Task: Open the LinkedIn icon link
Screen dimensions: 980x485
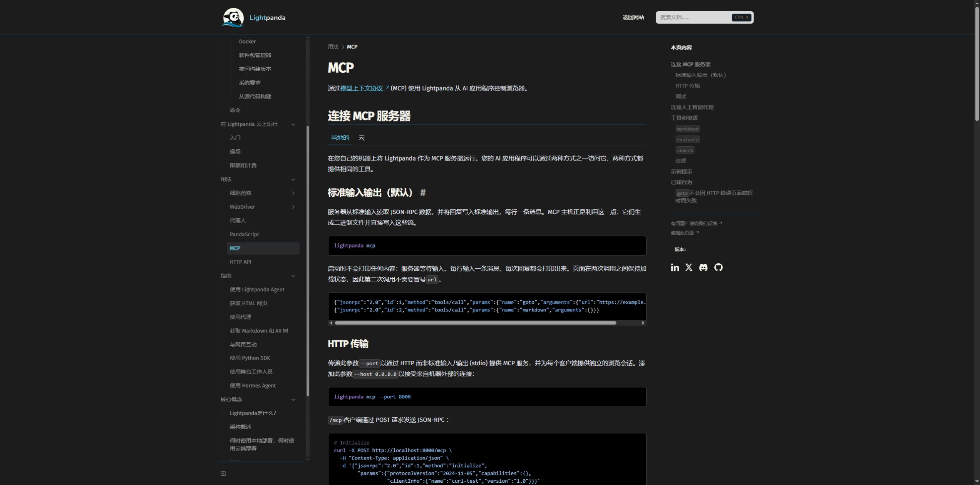Action: 675,268
